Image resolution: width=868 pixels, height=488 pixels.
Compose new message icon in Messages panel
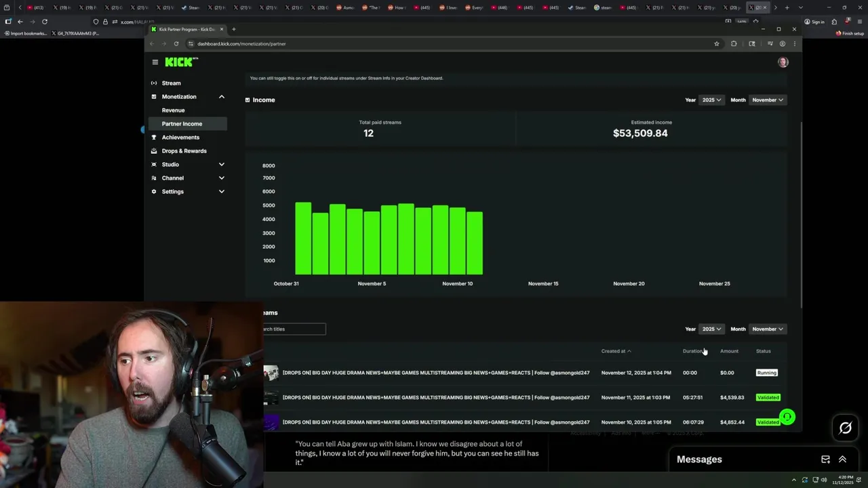[825, 460]
